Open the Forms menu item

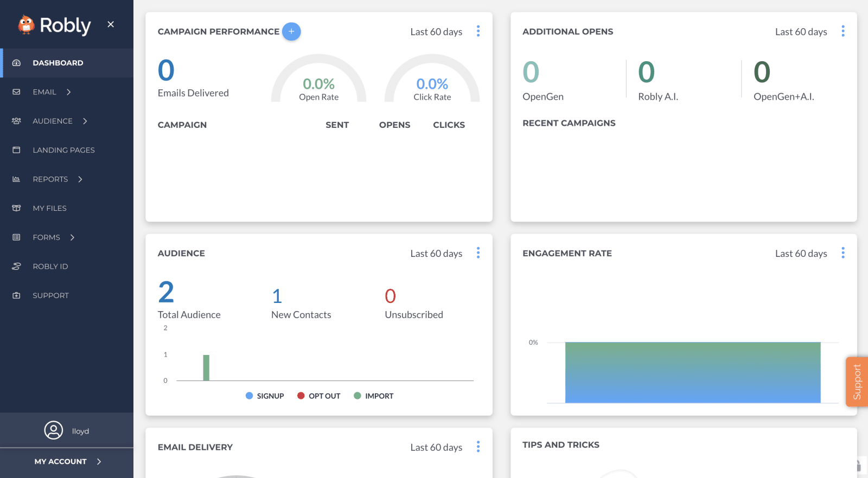click(67, 237)
